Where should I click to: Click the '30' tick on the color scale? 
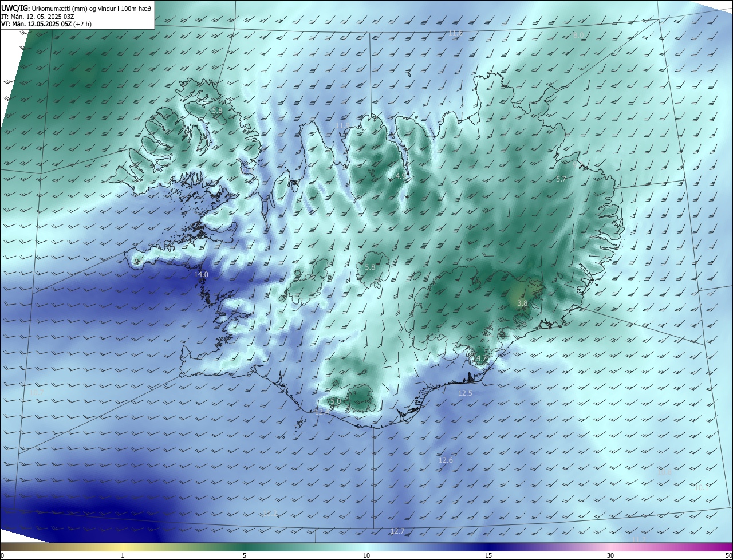pyautogui.click(x=610, y=556)
